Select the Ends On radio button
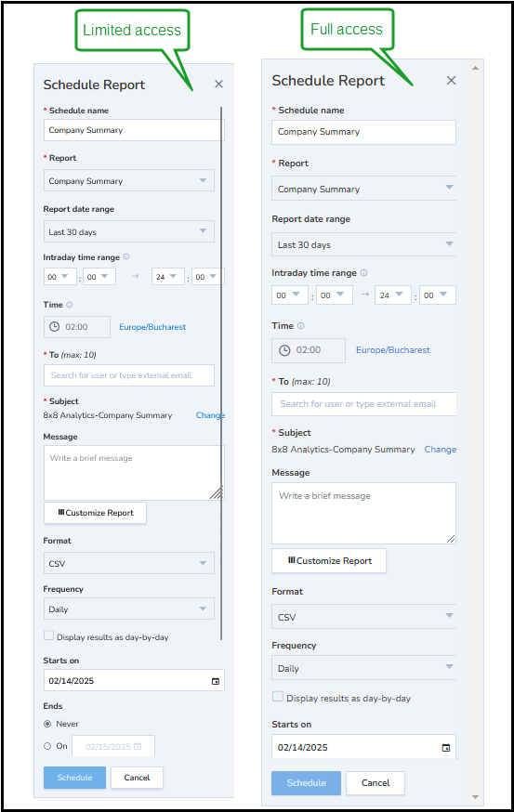 point(47,746)
